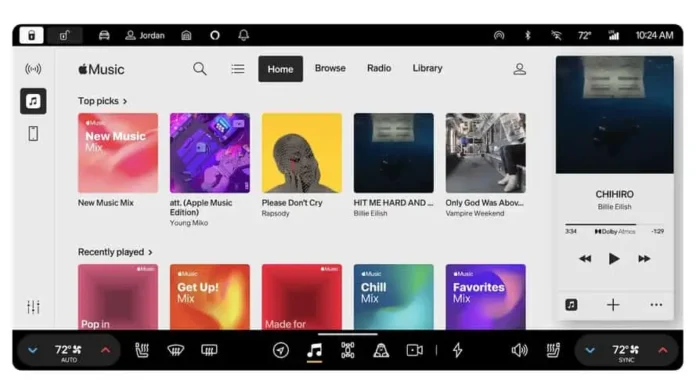
Task: Raise the driver temperature
Action: click(106, 350)
